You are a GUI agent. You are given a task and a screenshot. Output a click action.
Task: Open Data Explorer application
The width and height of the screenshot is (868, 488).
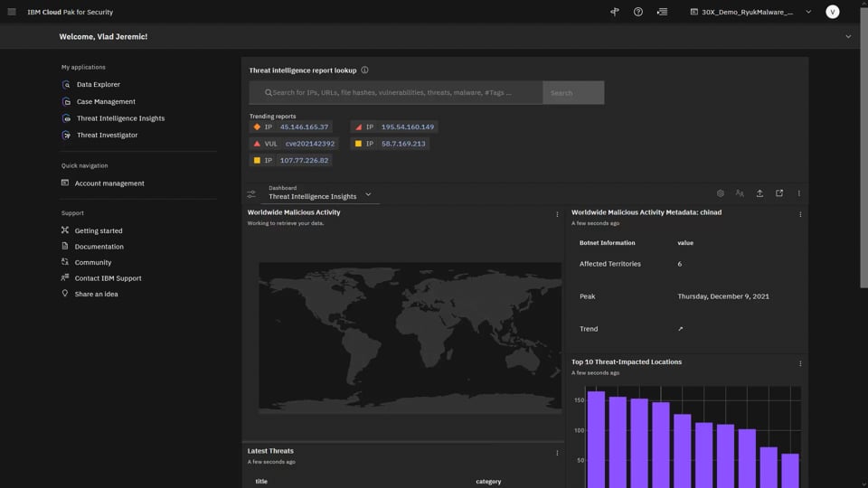[99, 84]
